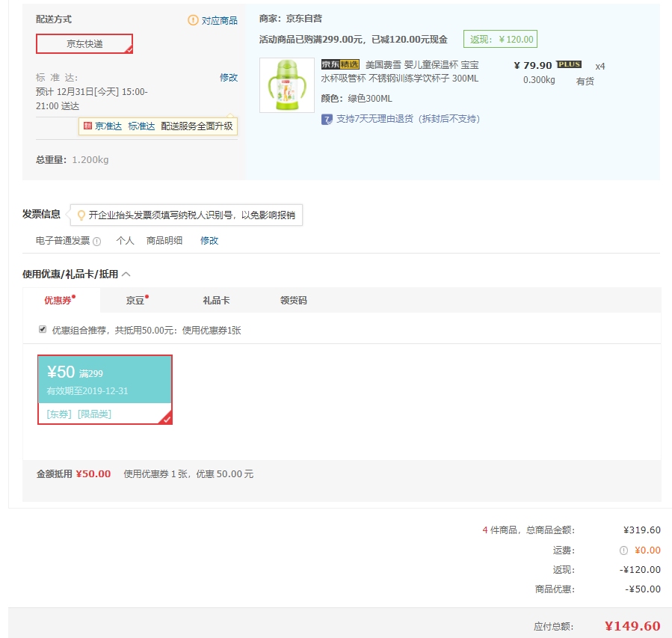Click the -¥120.00 cashback value
The width and height of the screenshot is (672, 638).
pyautogui.click(x=640, y=570)
